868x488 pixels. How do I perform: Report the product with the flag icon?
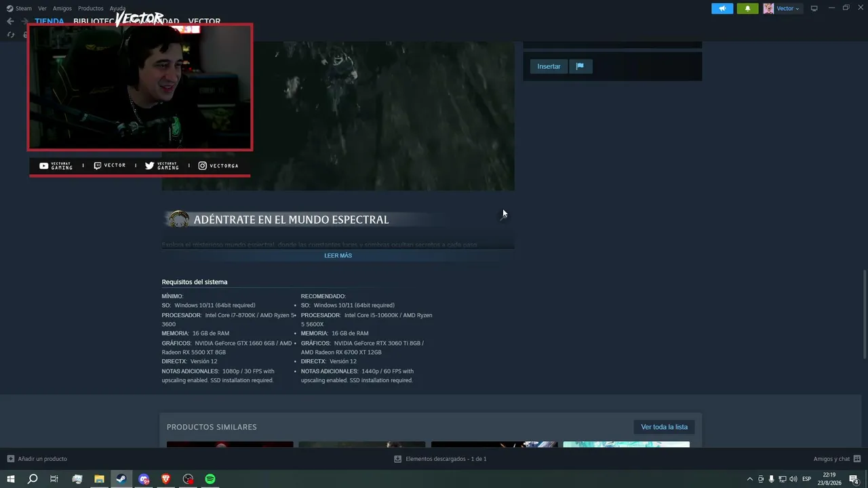pyautogui.click(x=580, y=66)
